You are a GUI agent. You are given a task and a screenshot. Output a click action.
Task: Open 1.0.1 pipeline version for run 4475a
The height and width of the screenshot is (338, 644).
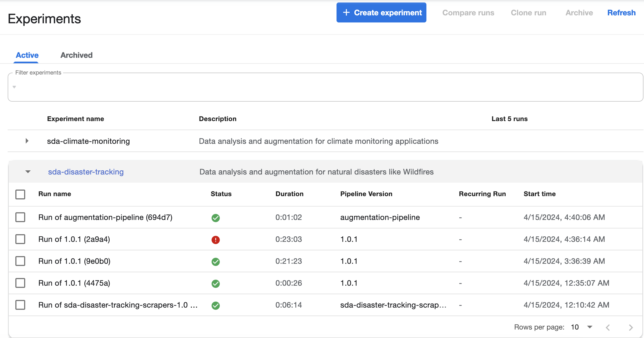click(349, 283)
